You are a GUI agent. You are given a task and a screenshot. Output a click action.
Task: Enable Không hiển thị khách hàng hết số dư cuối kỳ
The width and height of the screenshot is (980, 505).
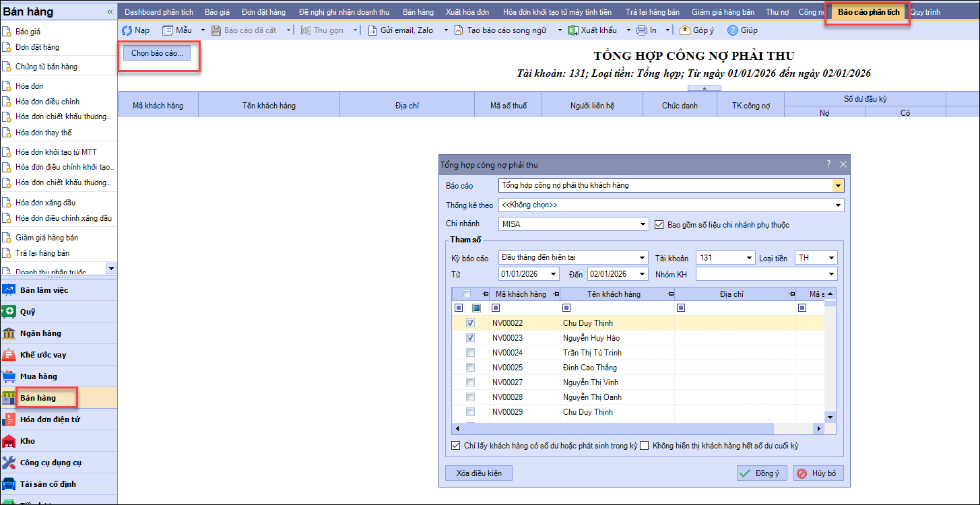coord(645,445)
